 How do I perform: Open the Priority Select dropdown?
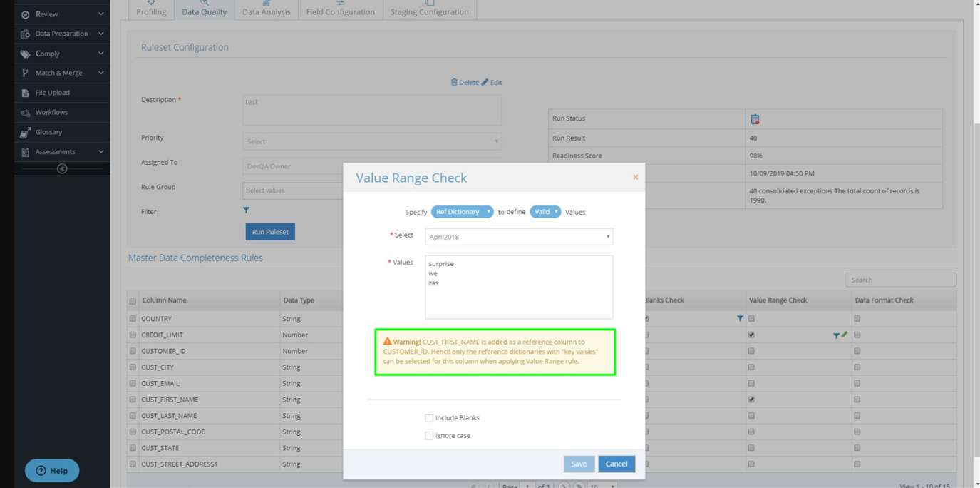click(x=371, y=141)
